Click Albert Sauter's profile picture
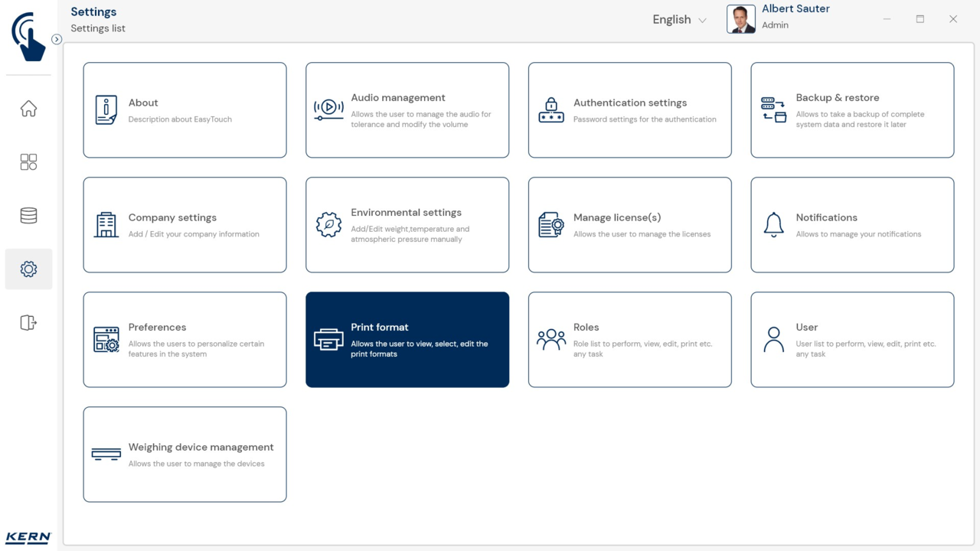The width and height of the screenshot is (980, 551). tap(740, 20)
